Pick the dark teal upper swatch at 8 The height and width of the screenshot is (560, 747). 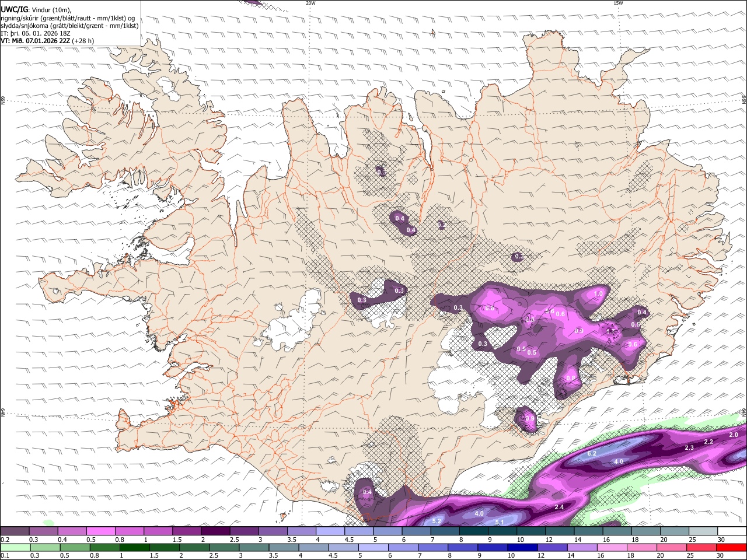(474, 531)
